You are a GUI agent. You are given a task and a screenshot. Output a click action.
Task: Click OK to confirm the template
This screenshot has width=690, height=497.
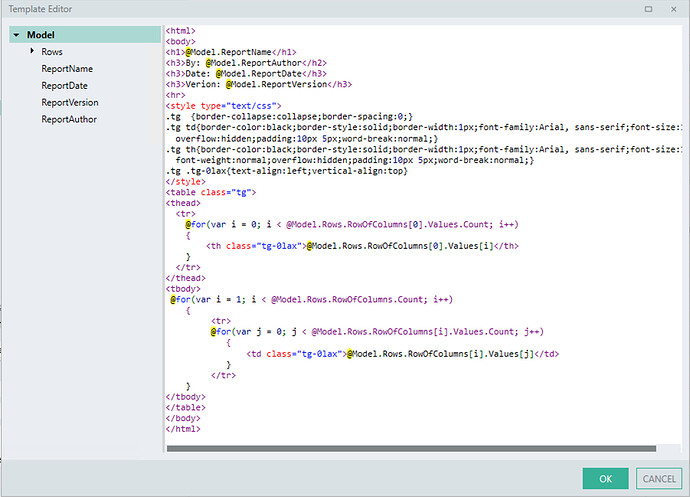tap(606, 479)
